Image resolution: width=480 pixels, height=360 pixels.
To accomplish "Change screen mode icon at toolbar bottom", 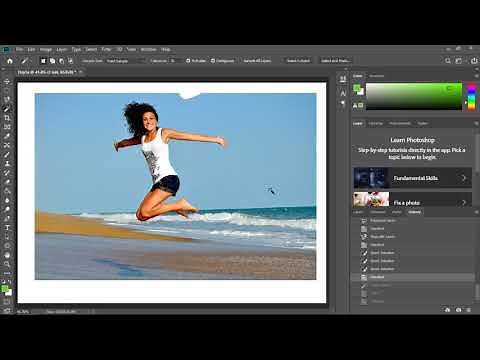I will 7,311.
